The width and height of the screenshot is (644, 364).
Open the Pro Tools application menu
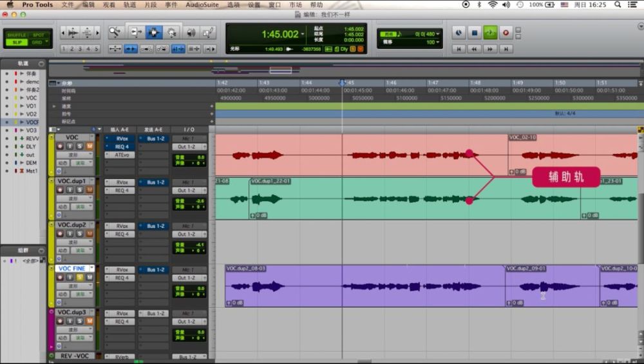pyautogui.click(x=37, y=5)
